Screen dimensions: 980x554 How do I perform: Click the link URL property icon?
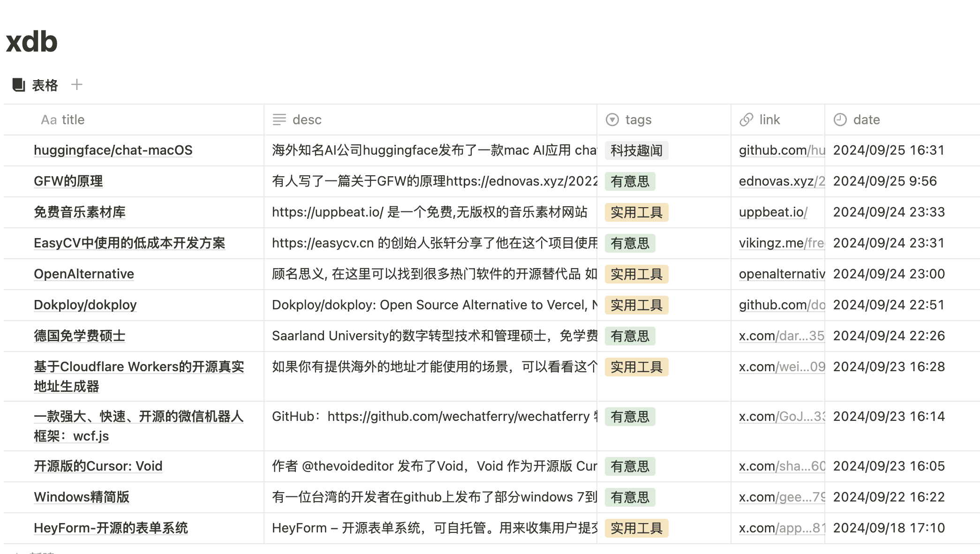[x=746, y=120]
